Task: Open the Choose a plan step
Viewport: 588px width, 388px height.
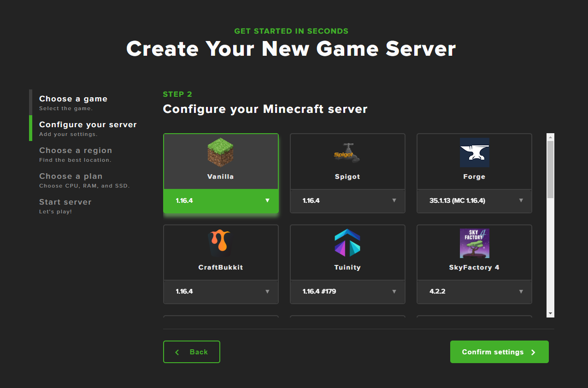Action: click(84, 180)
